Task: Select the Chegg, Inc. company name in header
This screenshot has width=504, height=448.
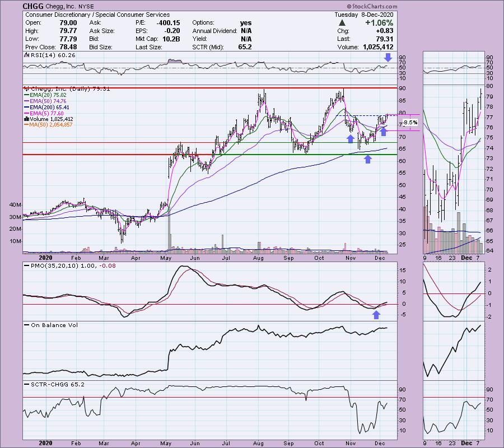Action: click(60, 6)
